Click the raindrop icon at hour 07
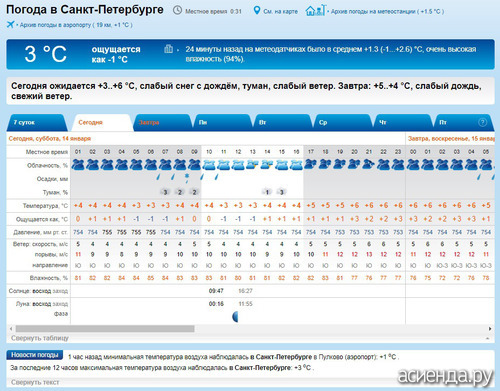This screenshot has height=391, width=500. pyautogui.click(x=158, y=177)
